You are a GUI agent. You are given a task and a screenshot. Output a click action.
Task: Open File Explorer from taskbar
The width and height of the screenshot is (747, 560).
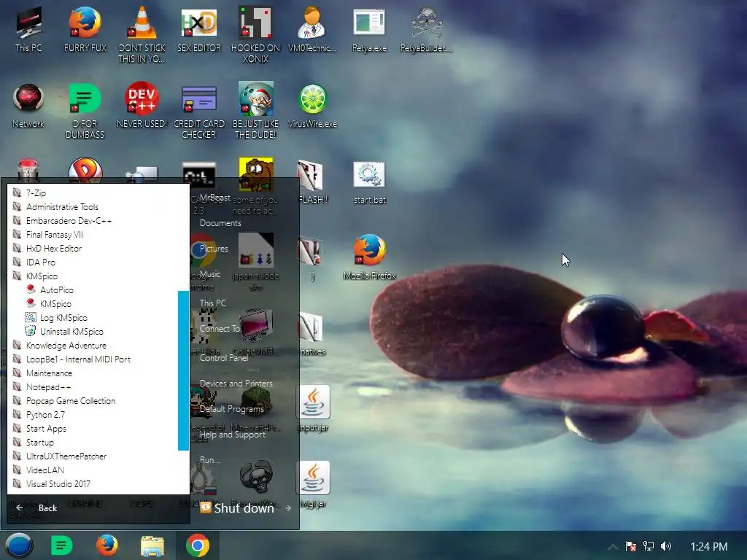coord(152,545)
